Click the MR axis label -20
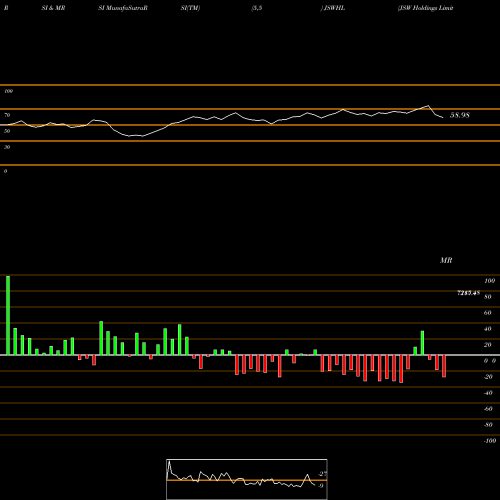Image resolution: width=500 pixels, height=500 pixels. click(x=488, y=377)
